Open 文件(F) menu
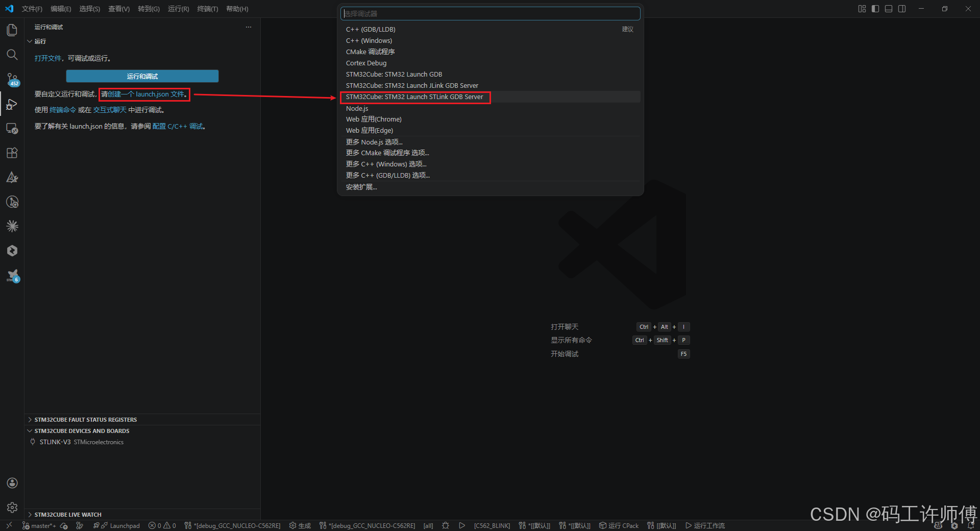 pyautogui.click(x=32, y=9)
